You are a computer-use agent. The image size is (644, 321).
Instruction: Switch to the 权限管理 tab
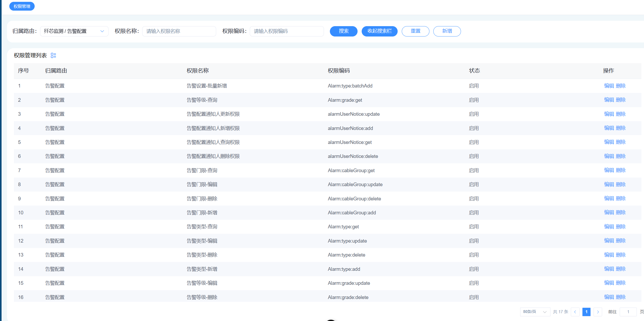22,6
